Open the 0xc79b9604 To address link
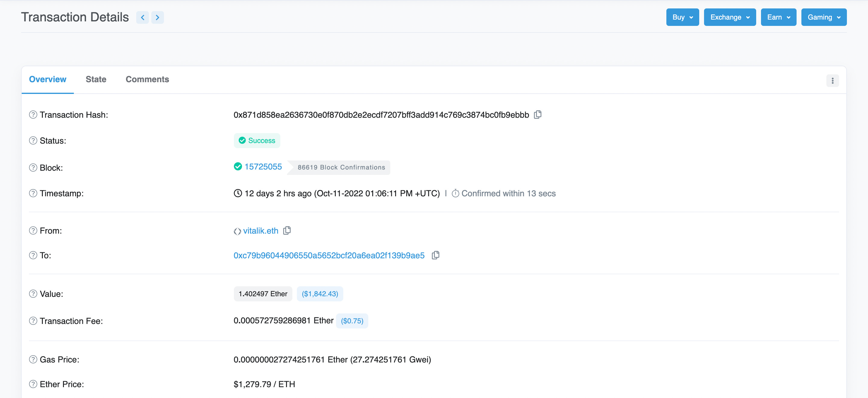 (329, 255)
